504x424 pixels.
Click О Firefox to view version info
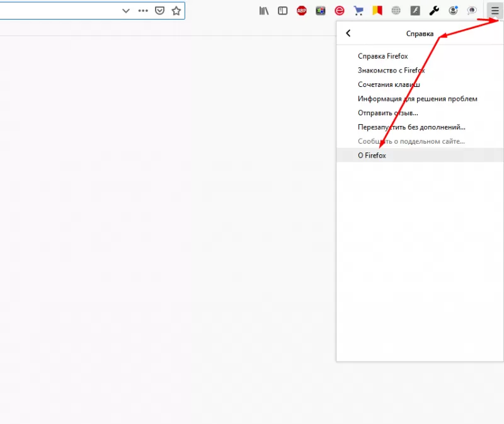[372, 155]
